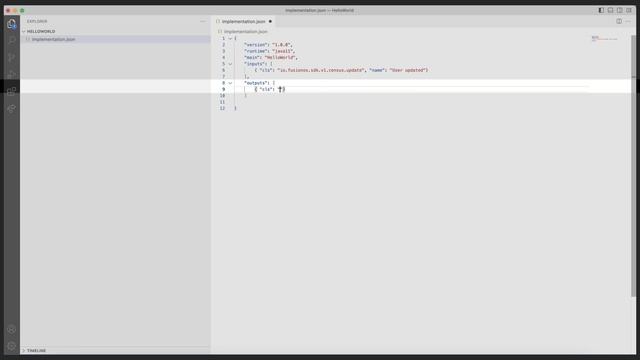The width and height of the screenshot is (640, 360).
Task: Open the Extensions view
Action: [11, 91]
